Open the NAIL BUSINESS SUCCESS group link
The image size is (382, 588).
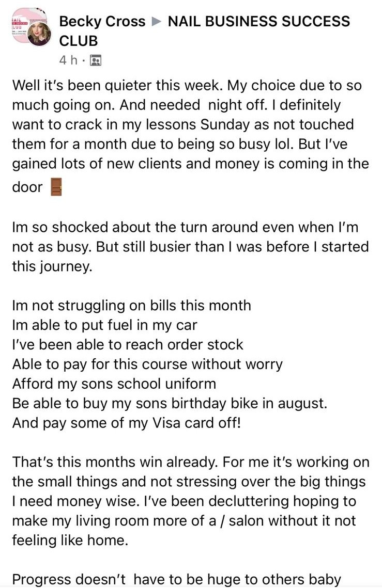259,22
